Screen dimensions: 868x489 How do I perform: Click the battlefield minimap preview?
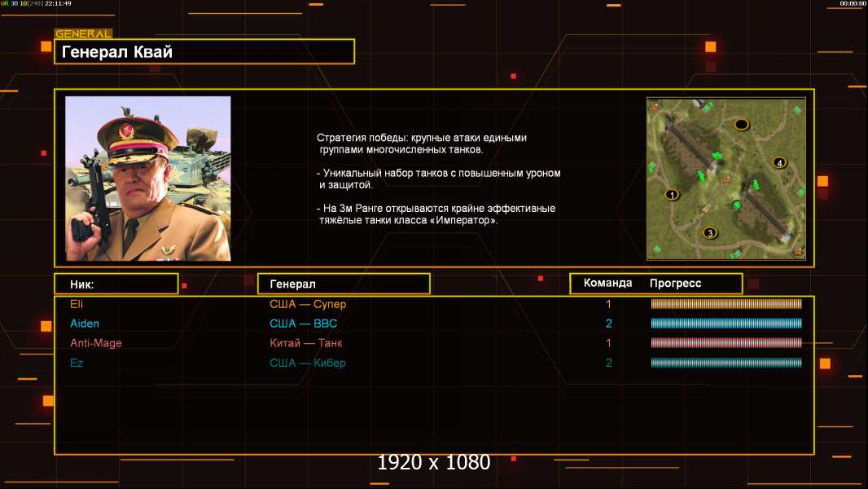[x=726, y=178]
